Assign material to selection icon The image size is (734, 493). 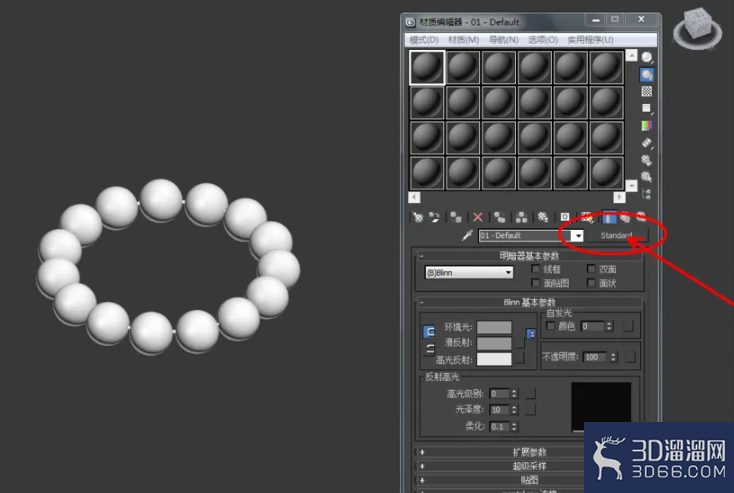tap(455, 217)
